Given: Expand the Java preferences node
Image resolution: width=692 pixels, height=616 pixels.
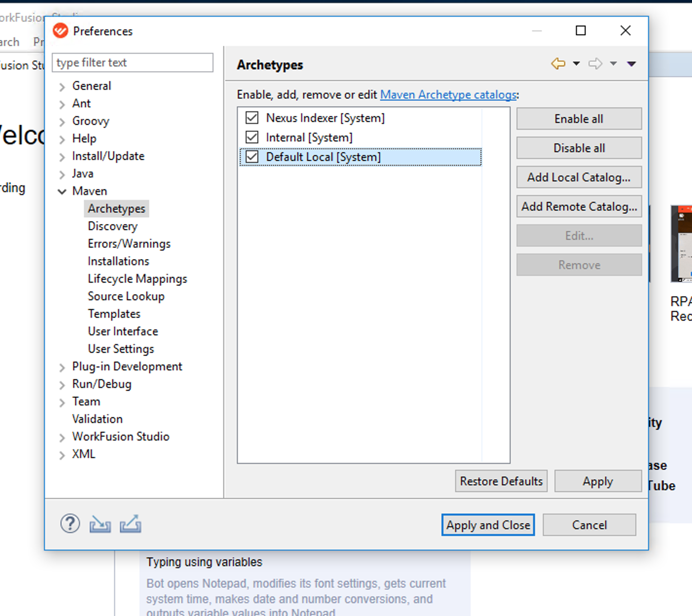Looking at the screenshot, I should coord(62,174).
